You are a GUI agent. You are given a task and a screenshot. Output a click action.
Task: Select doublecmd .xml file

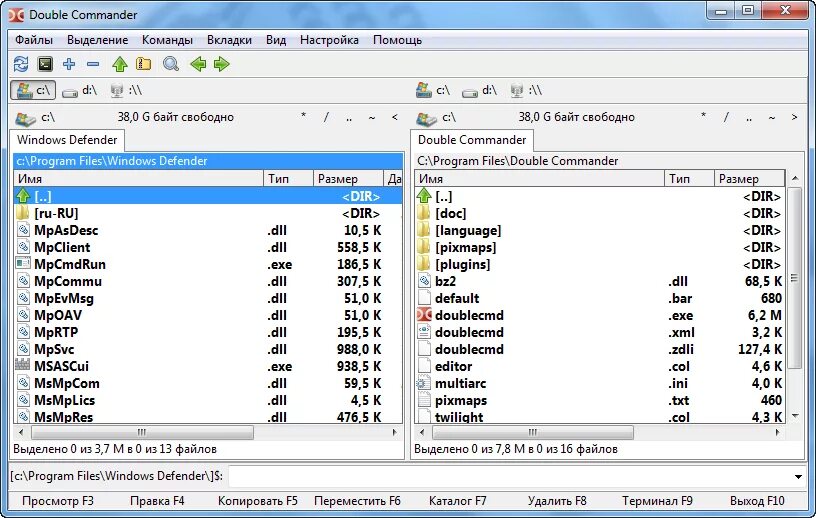[600, 332]
